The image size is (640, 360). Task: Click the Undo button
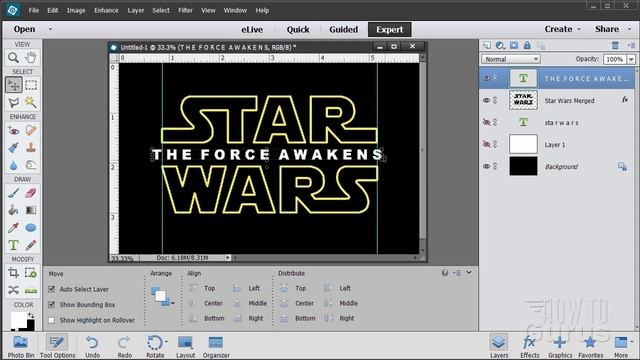pyautogui.click(x=93, y=347)
